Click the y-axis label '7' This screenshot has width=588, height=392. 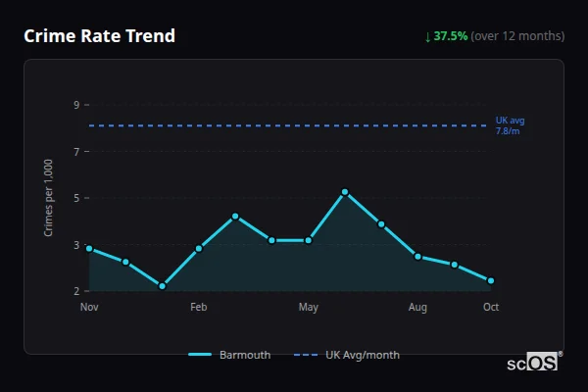76,152
